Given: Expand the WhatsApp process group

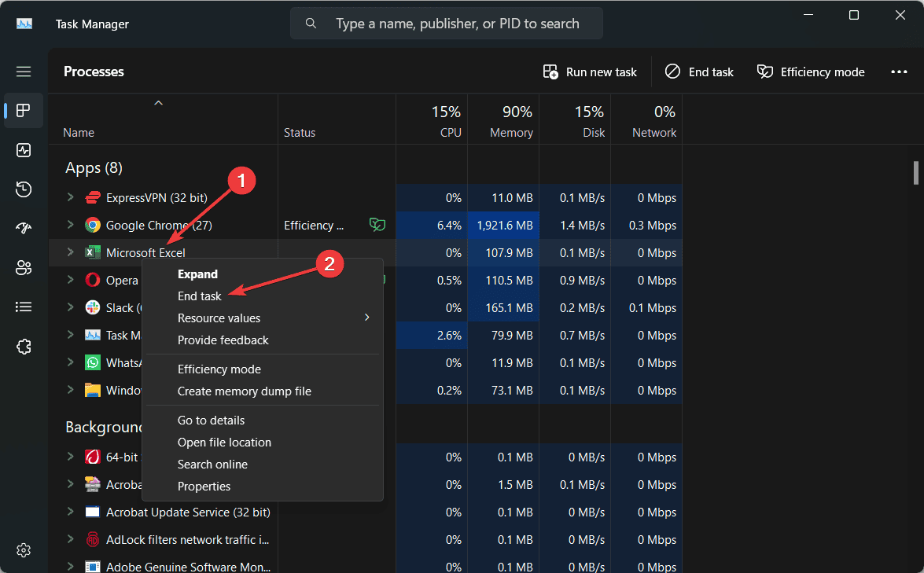Looking at the screenshot, I should coord(70,362).
